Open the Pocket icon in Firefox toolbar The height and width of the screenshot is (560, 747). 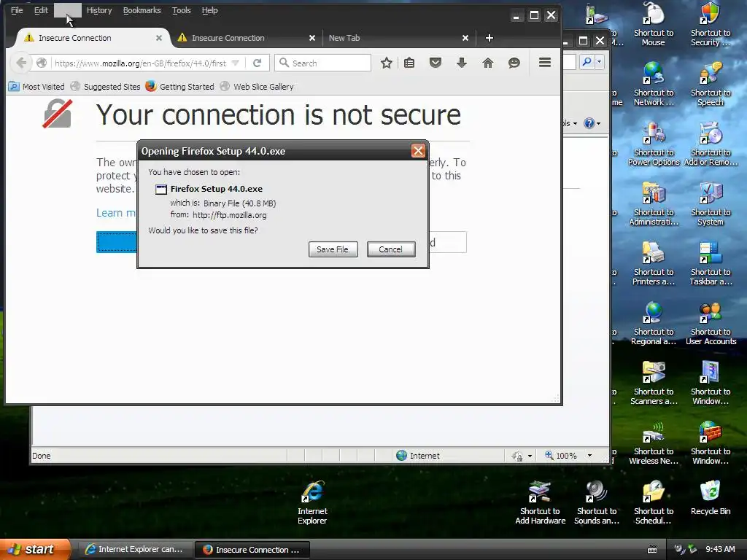436,63
